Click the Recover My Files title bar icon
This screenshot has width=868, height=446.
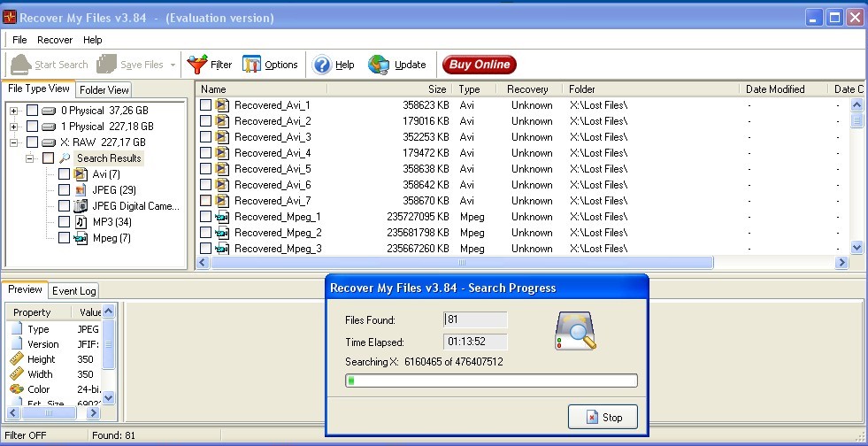point(10,17)
